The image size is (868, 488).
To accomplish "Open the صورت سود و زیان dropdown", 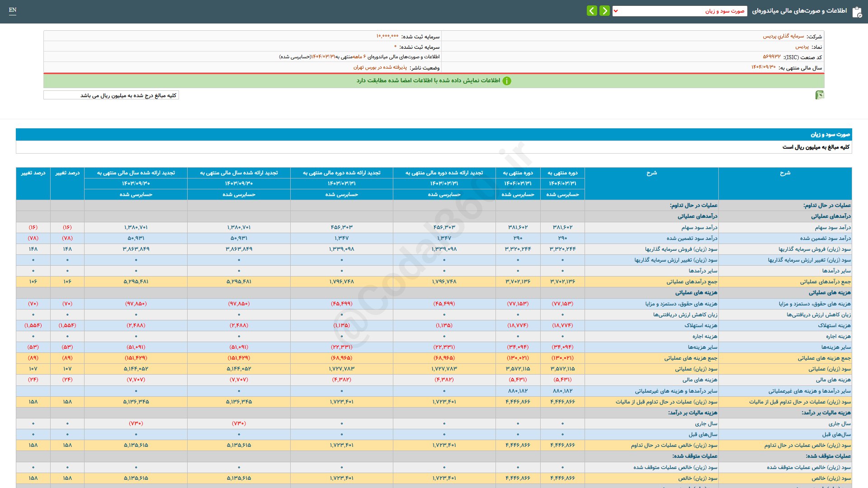I will [x=679, y=11].
